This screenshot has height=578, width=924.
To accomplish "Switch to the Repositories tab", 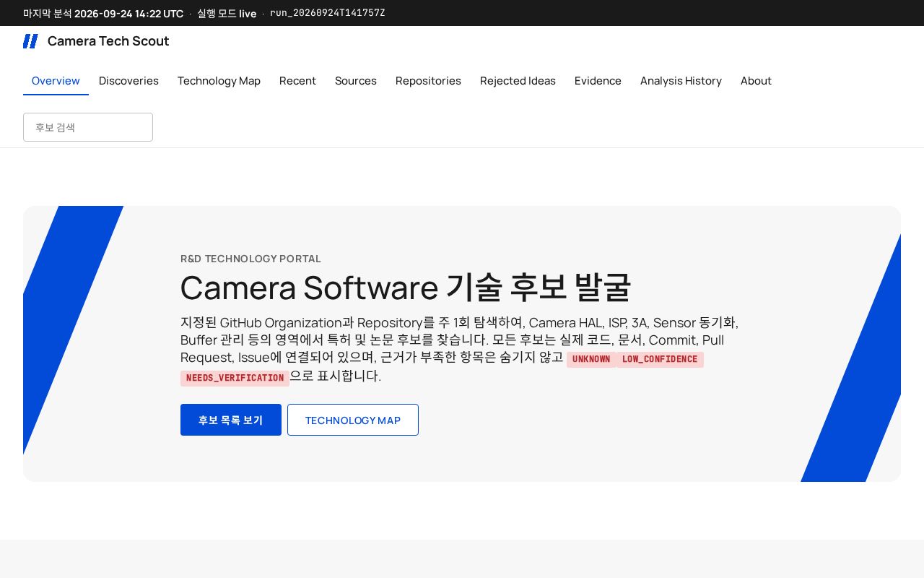I will click(428, 81).
